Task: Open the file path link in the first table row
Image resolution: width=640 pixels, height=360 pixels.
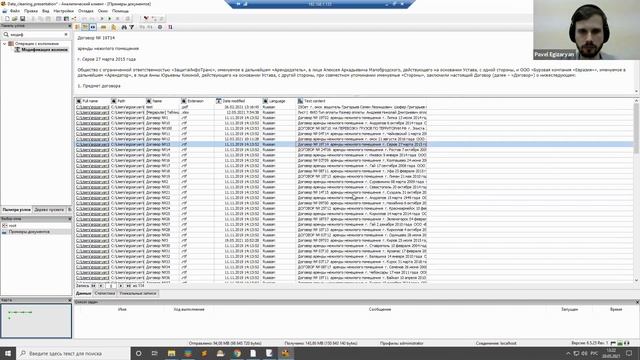Action: point(93,107)
